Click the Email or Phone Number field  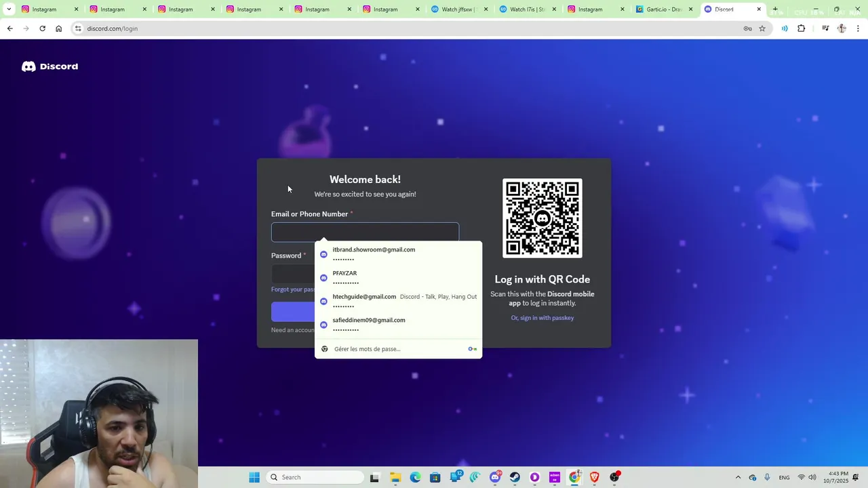tap(365, 232)
